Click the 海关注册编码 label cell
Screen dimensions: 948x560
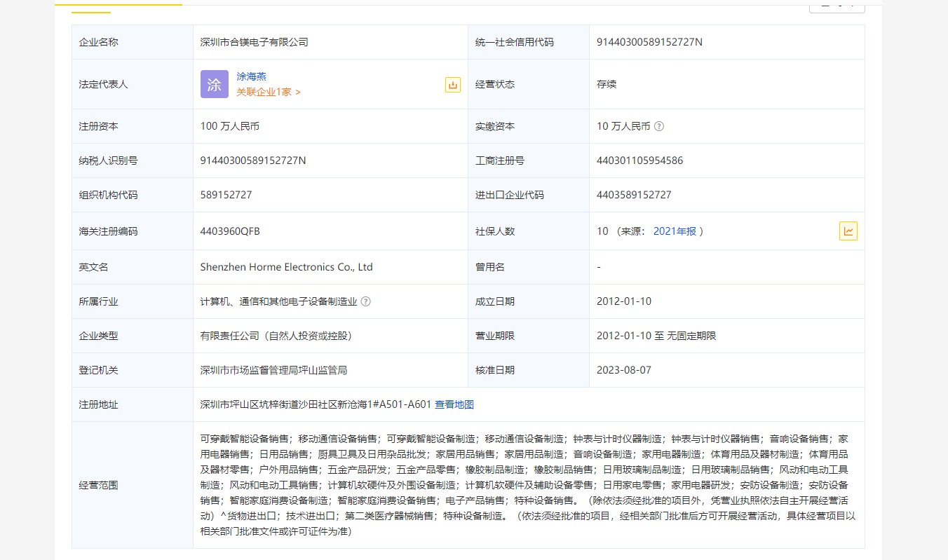[x=133, y=231]
